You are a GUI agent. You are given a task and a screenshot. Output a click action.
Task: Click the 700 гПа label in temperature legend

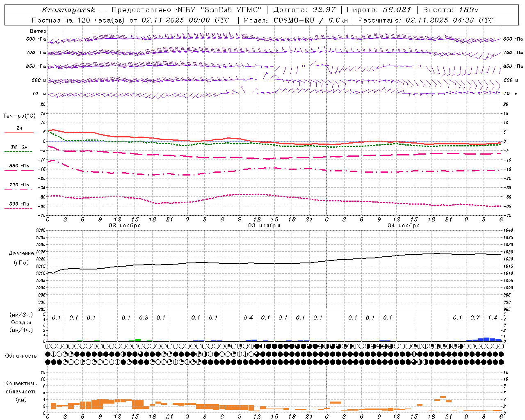[19, 185]
